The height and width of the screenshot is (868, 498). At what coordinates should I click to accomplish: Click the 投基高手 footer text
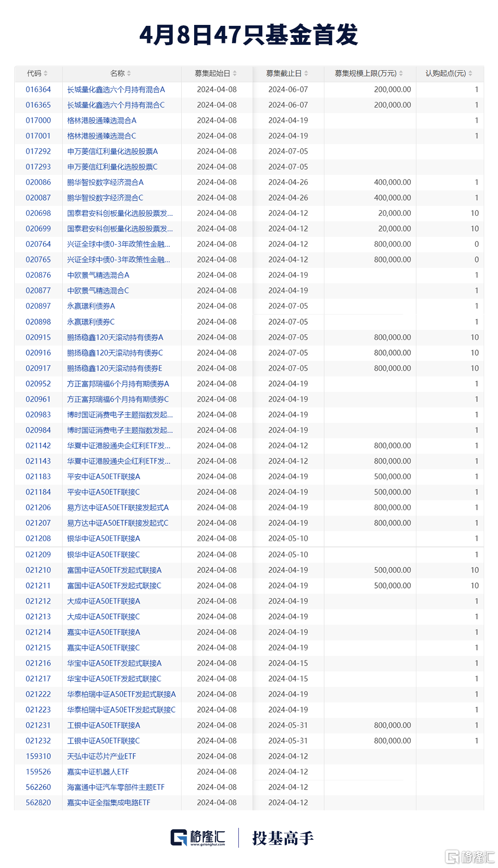click(x=283, y=838)
